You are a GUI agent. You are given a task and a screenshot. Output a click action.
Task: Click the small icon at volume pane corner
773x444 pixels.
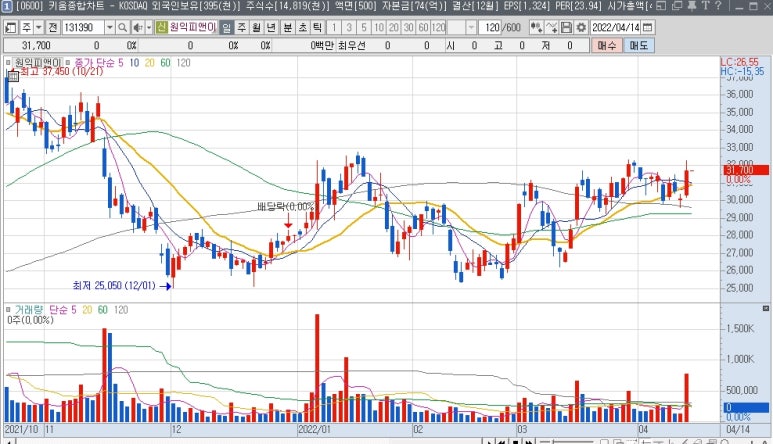[x=766, y=308]
